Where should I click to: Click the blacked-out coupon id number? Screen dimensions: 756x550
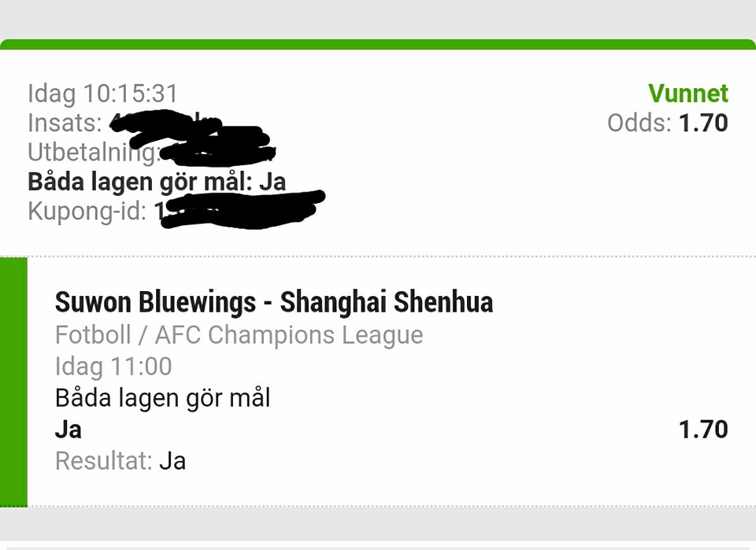pyautogui.click(x=241, y=209)
